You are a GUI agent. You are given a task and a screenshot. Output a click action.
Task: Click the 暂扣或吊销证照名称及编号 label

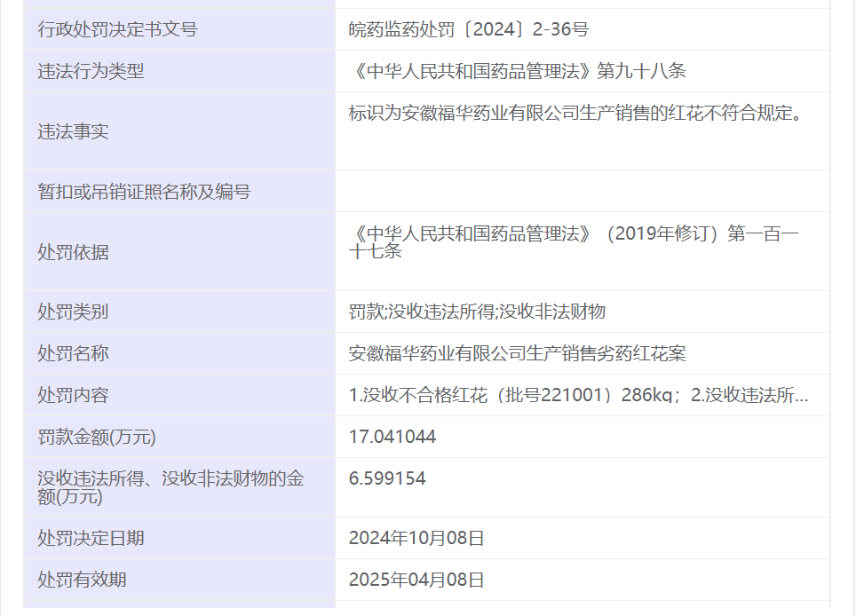click(x=144, y=192)
